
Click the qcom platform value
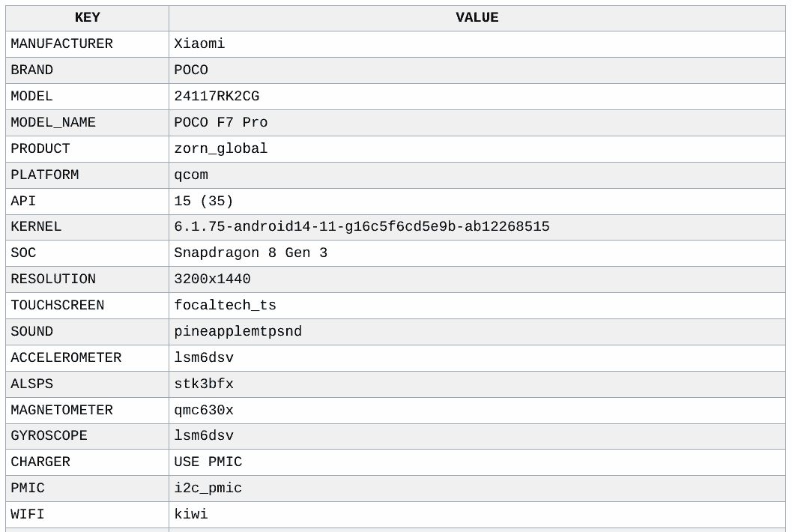point(191,175)
